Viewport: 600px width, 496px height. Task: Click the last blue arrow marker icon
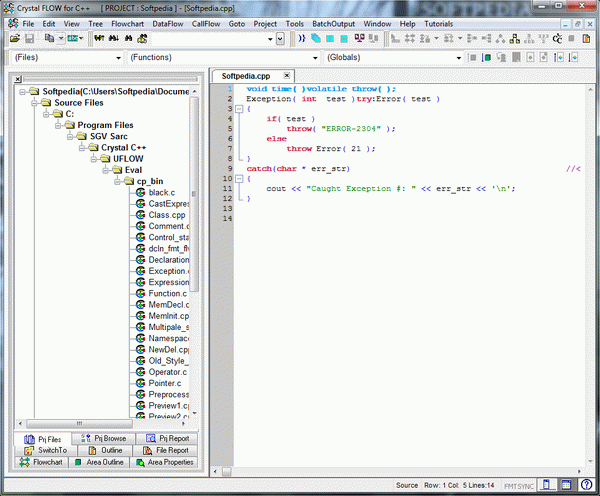(573, 58)
